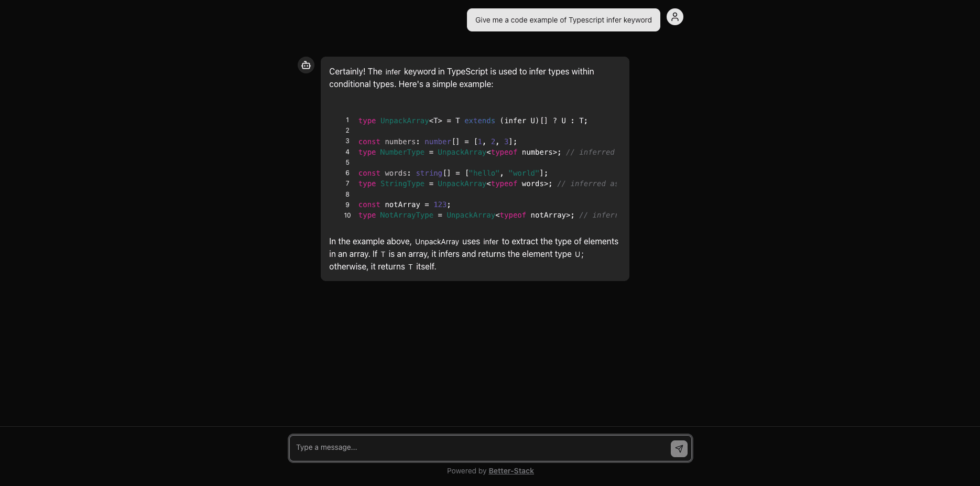Image resolution: width=980 pixels, height=486 pixels.
Task: Select the user message bubble about infer keyword
Action: 563,20
